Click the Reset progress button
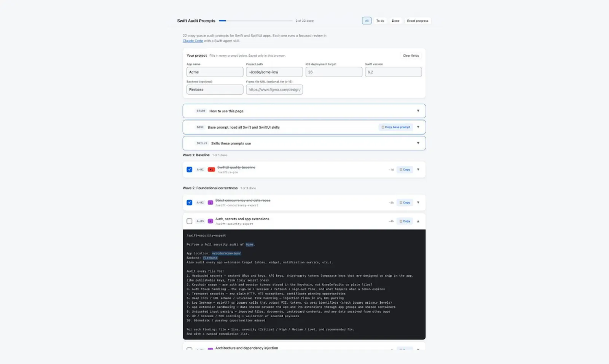This screenshot has height=364, width=609. coord(418,21)
